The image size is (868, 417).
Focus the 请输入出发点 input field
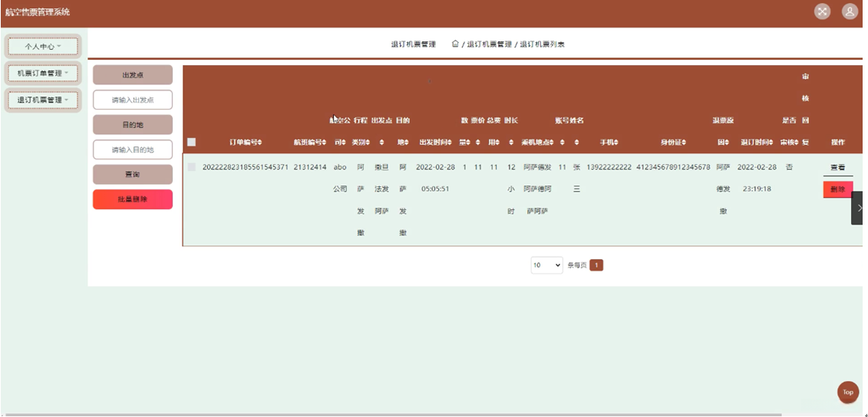133,100
